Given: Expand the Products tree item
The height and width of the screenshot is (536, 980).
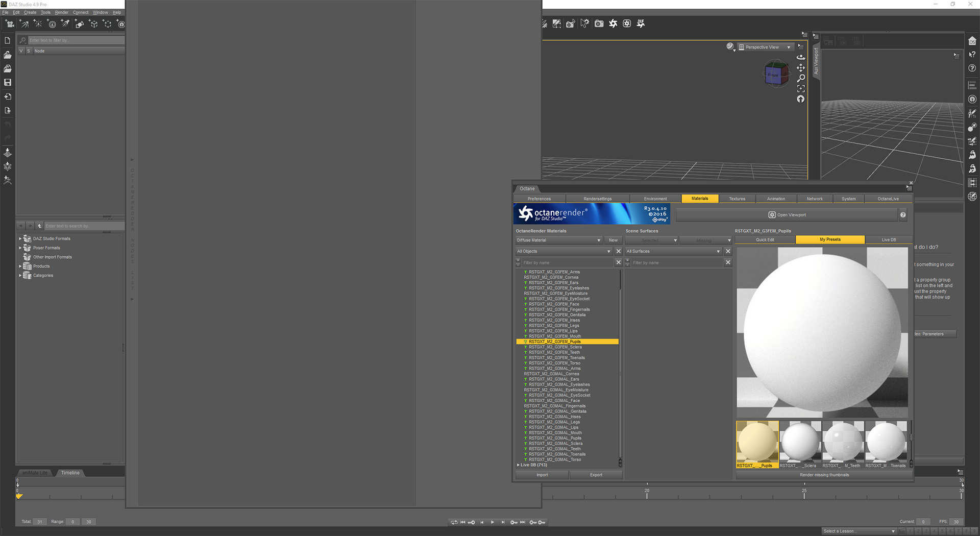Looking at the screenshot, I should click(20, 266).
